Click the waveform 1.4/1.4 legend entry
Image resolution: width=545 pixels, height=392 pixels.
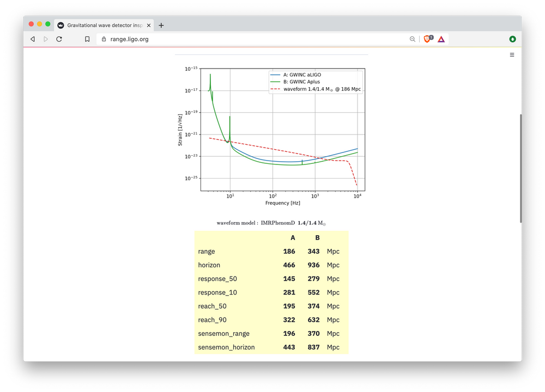pos(316,89)
